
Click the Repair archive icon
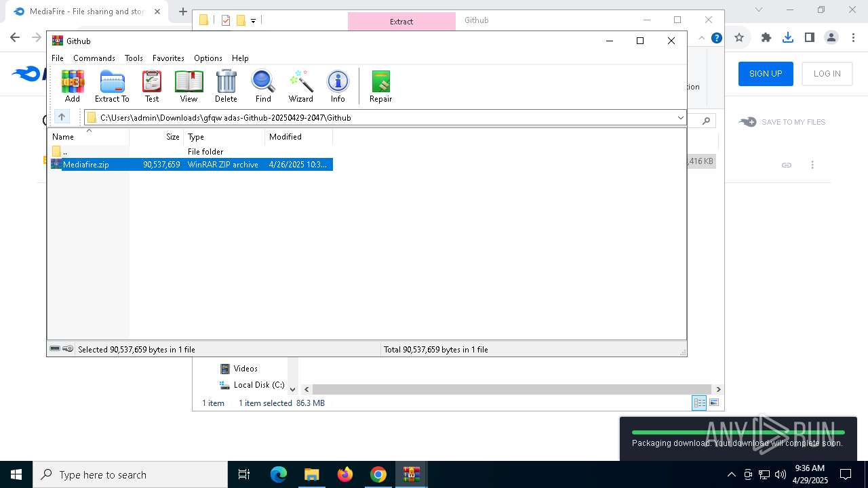[380, 86]
